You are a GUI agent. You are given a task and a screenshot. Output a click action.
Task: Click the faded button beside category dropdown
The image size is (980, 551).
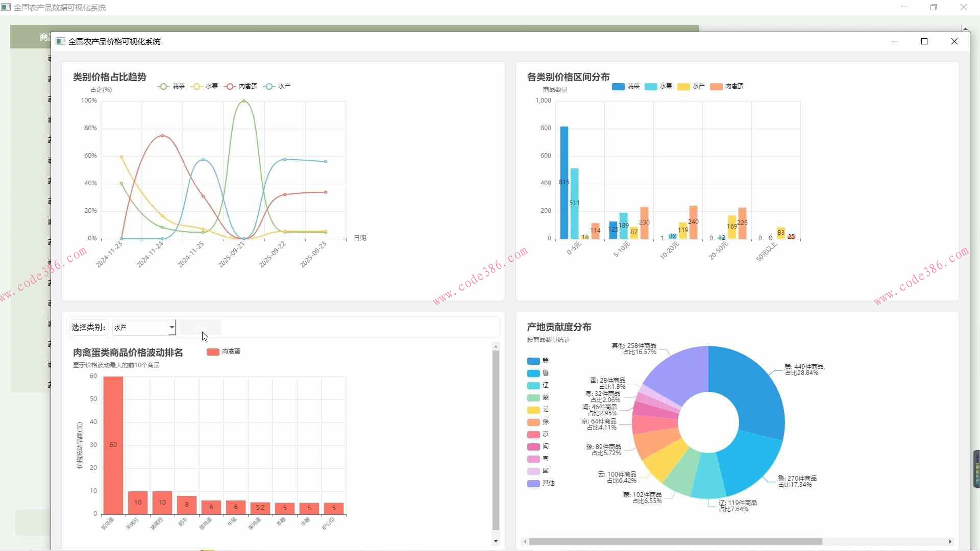(200, 328)
